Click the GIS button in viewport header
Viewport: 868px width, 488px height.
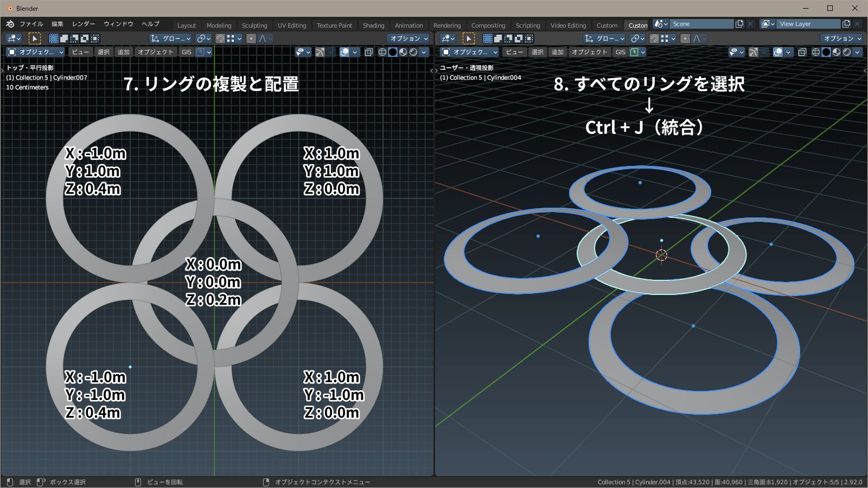[187, 52]
